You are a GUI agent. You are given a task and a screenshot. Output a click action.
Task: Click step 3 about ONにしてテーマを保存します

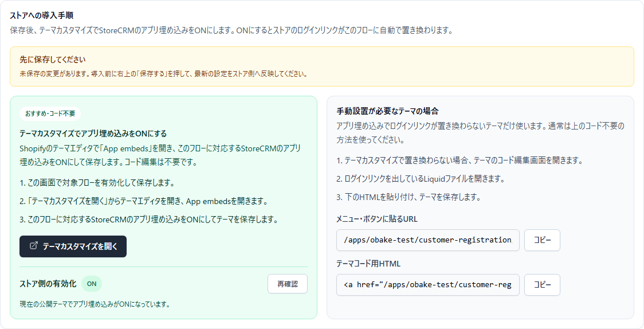pyautogui.click(x=148, y=220)
